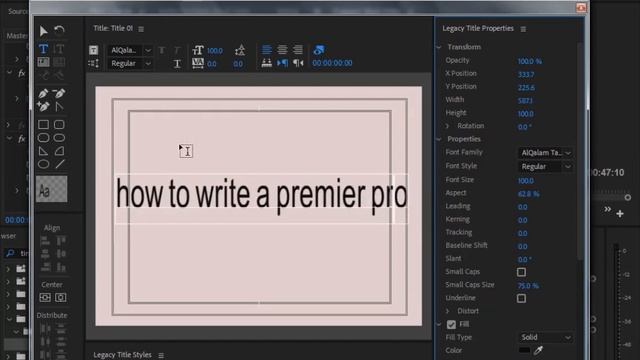Align text left

[266, 50]
